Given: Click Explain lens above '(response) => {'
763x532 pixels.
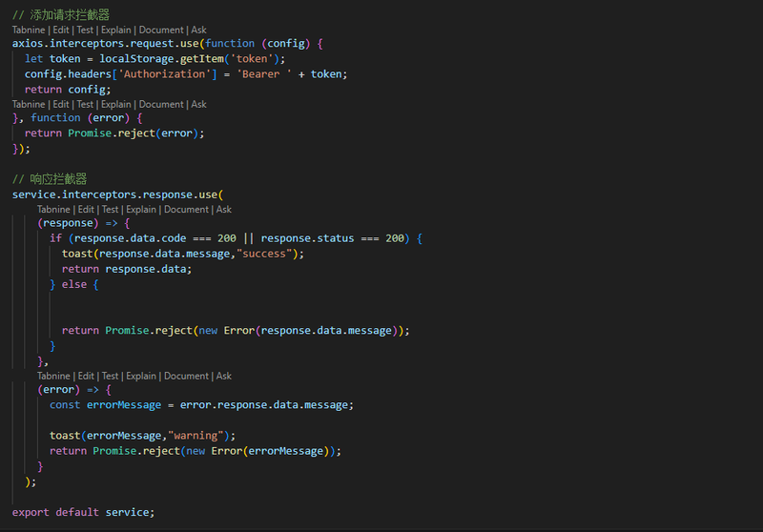Looking at the screenshot, I should (141, 210).
